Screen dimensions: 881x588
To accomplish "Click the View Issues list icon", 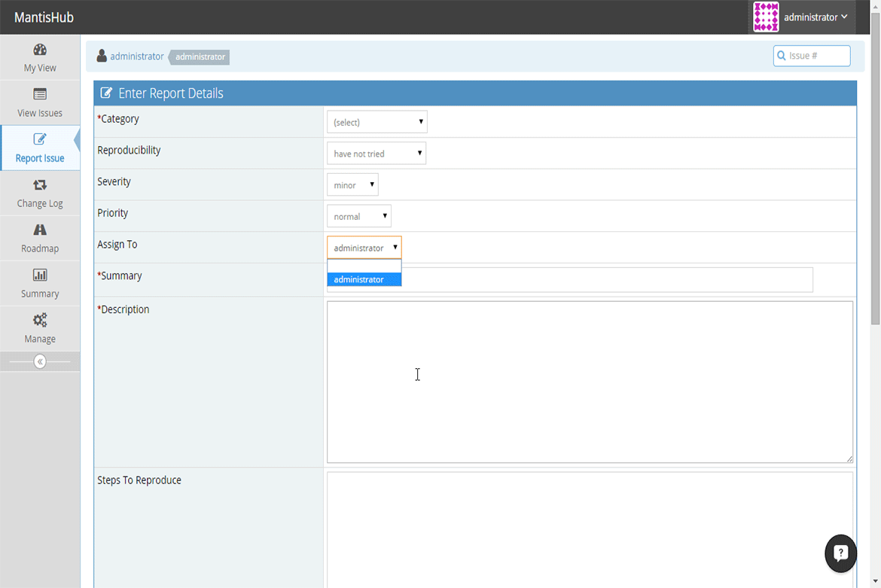I will pos(40,94).
